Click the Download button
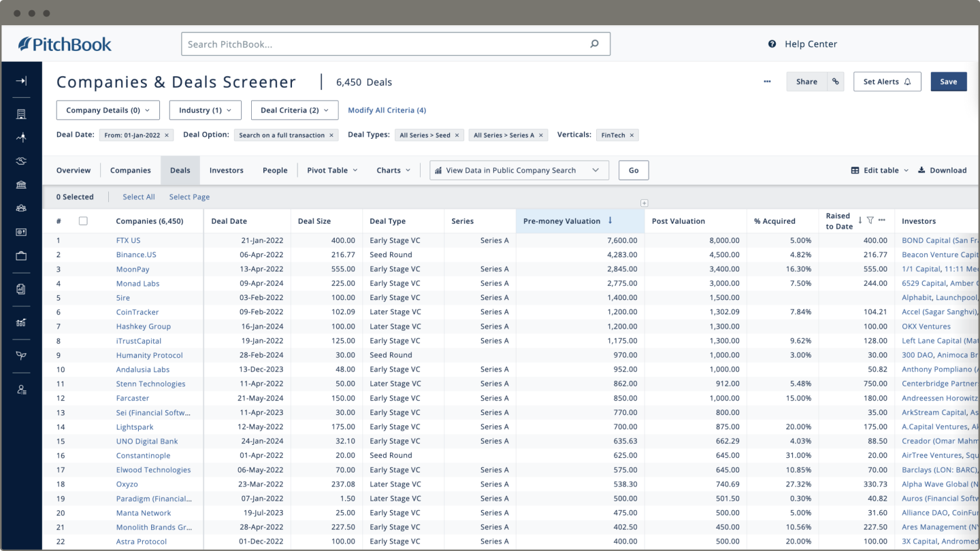The height and width of the screenshot is (551, 980). pos(943,170)
